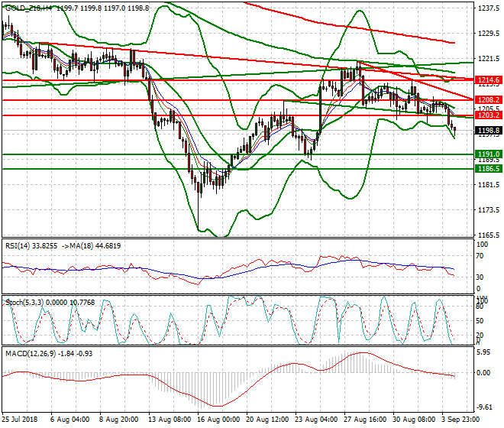Select the red 1214.6 resistance price label
504x428 pixels.
[x=487, y=79]
